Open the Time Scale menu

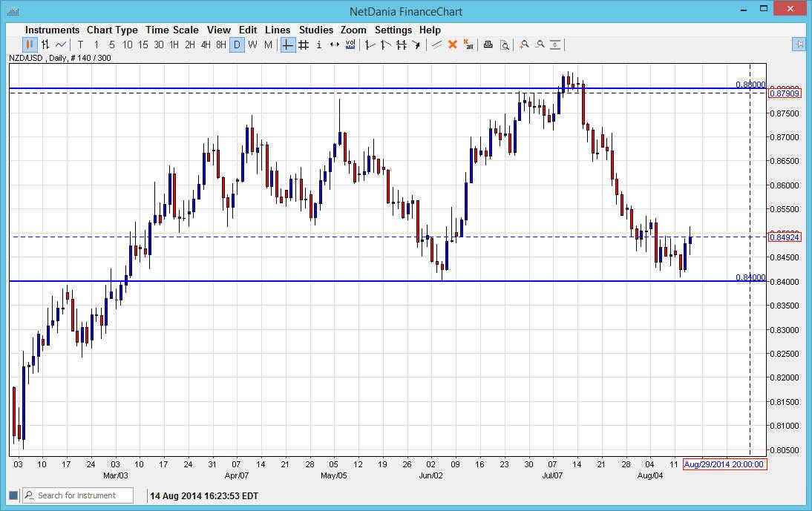pyautogui.click(x=172, y=30)
